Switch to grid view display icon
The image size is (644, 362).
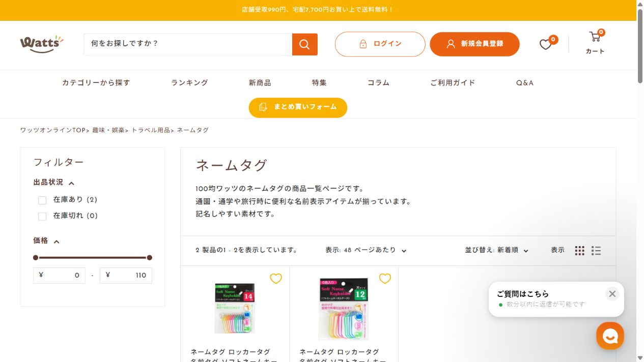point(580,251)
